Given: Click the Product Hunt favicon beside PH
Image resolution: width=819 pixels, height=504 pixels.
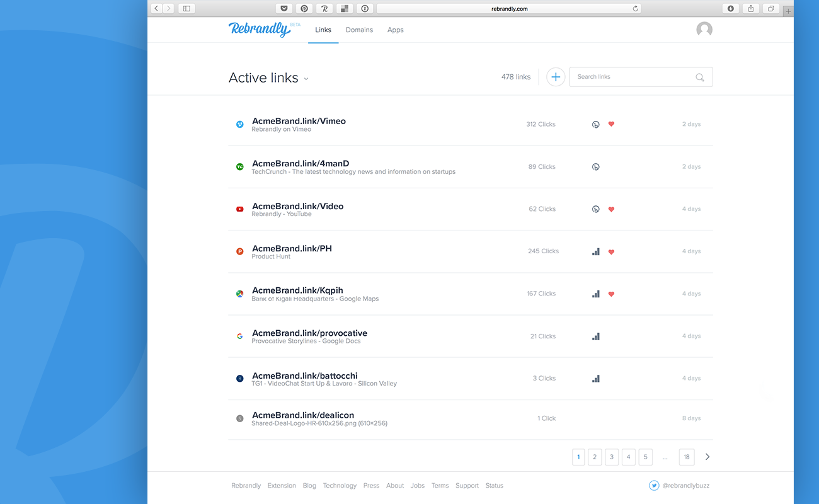Looking at the screenshot, I should point(239,251).
